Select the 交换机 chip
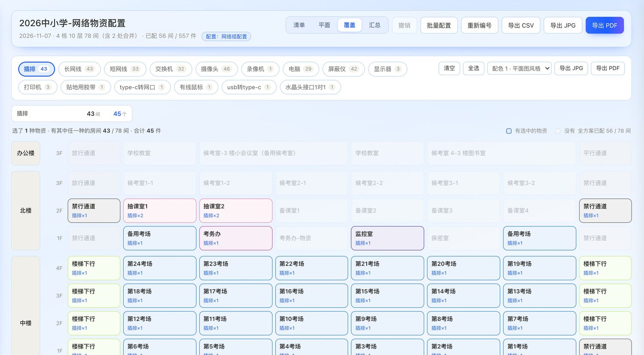The height and width of the screenshot is (355, 644). pos(171,69)
